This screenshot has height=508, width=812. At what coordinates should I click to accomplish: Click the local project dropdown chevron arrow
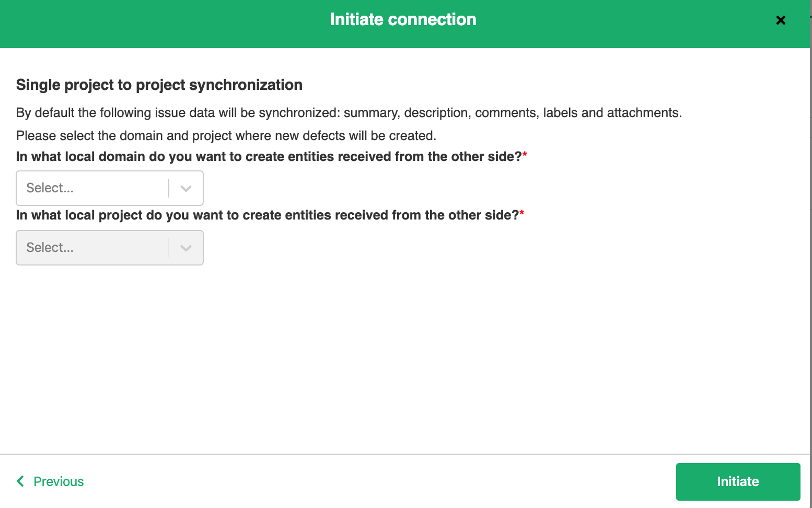pyautogui.click(x=186, y=248)
